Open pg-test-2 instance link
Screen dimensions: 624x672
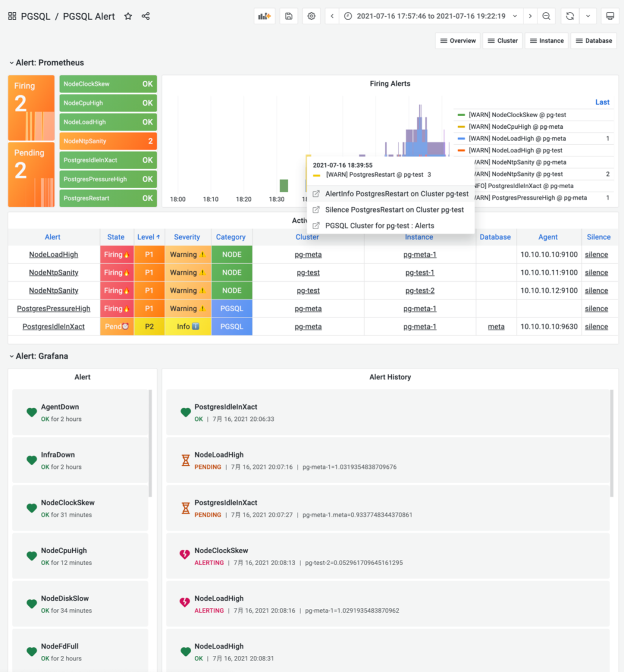(420, 290)
